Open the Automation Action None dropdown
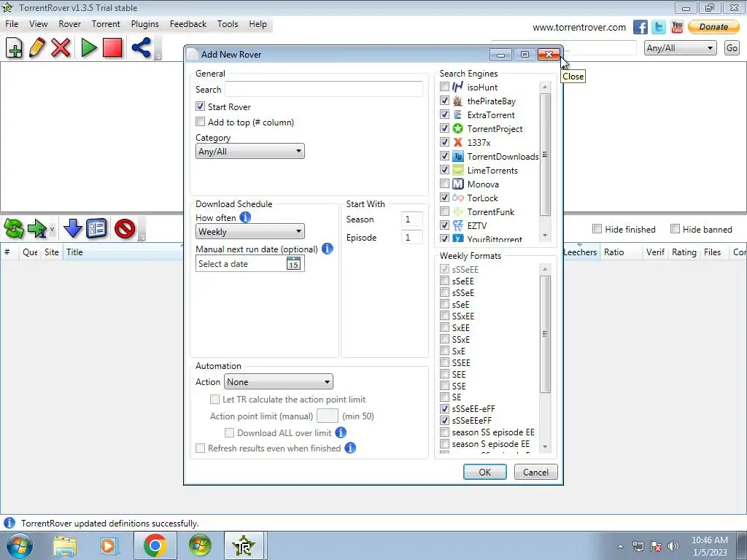This screenshot has height=560, width=747. point(278,381)
